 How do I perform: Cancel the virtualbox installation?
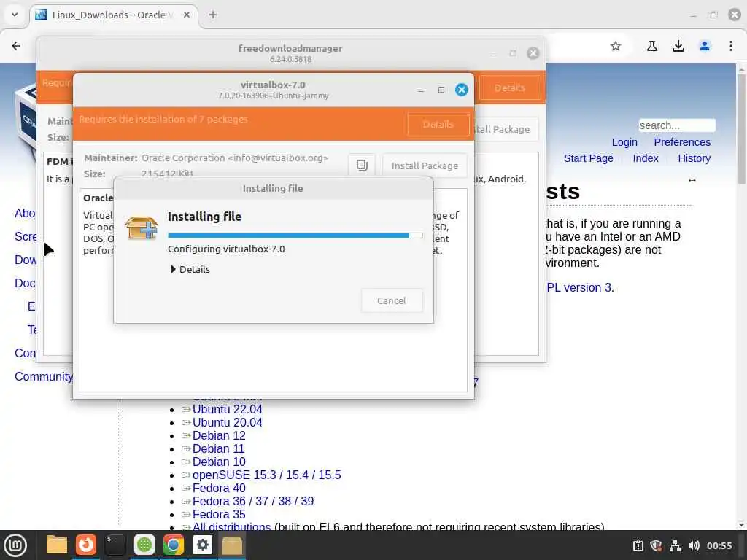[x=392, y=300]
